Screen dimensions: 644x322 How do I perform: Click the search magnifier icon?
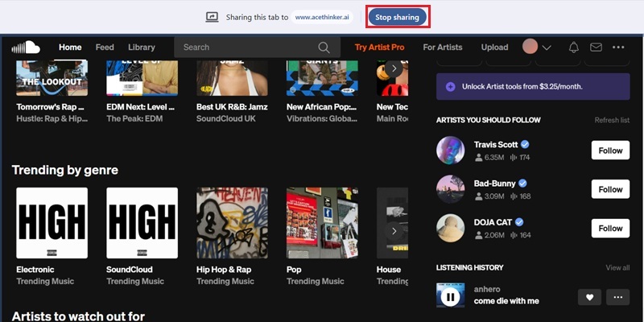324,47
